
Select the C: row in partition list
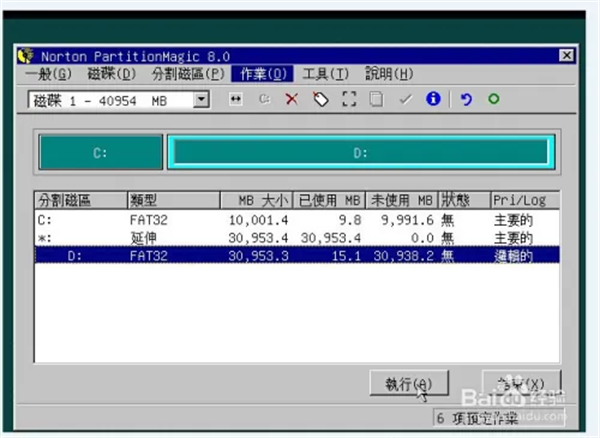(297, 220)
